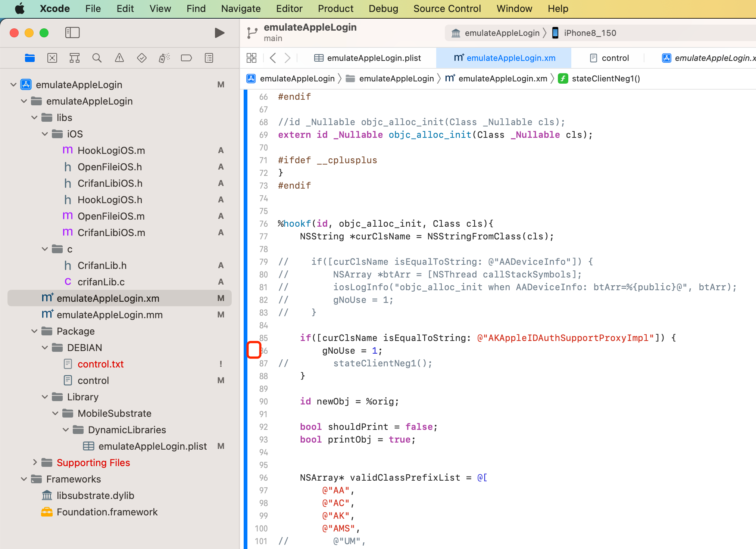Toggle the navigator sidebar visibility

point(72,32)
